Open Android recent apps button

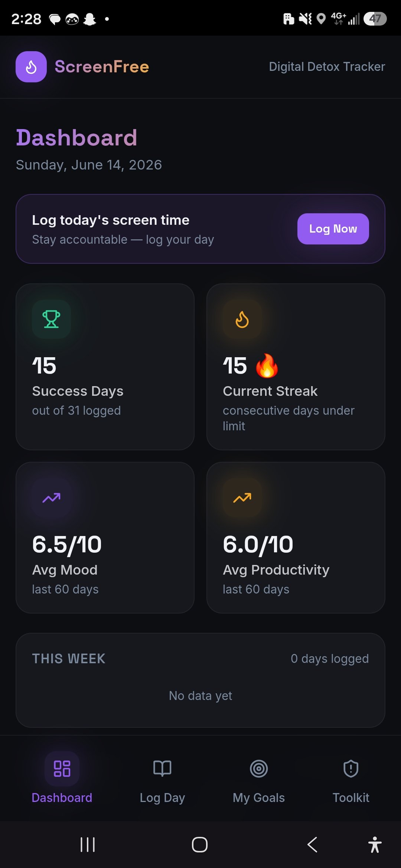[88, 845]
